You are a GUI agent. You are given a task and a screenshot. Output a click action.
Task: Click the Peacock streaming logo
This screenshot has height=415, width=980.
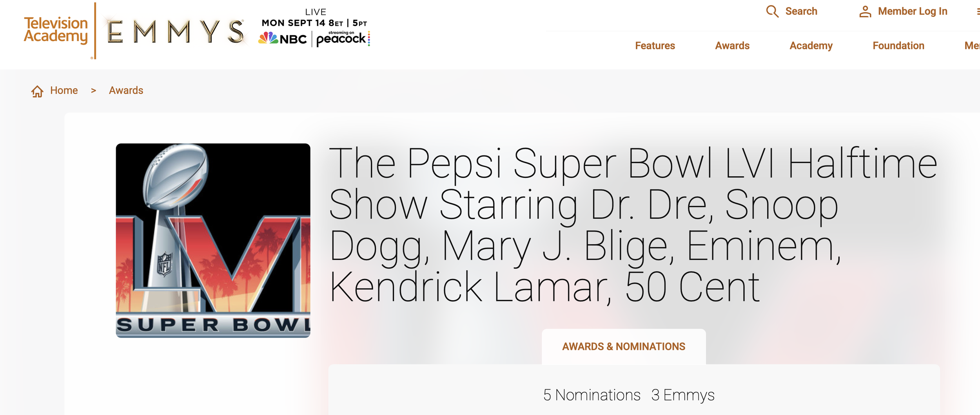point(343,38)
